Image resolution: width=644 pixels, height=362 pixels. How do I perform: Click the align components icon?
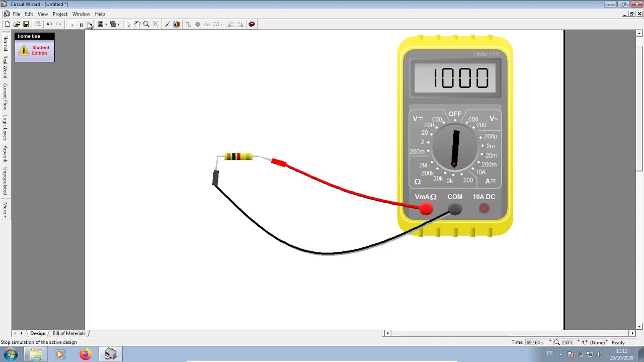click(217, 24)
